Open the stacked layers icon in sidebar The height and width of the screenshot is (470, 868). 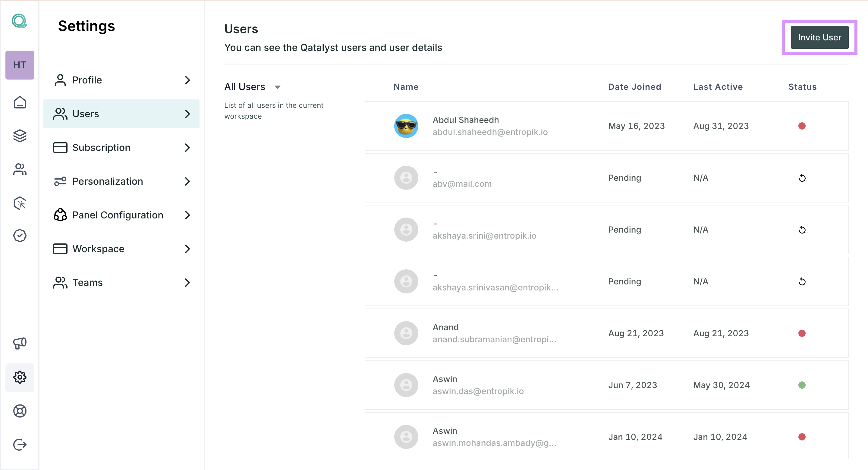(20, 136)
